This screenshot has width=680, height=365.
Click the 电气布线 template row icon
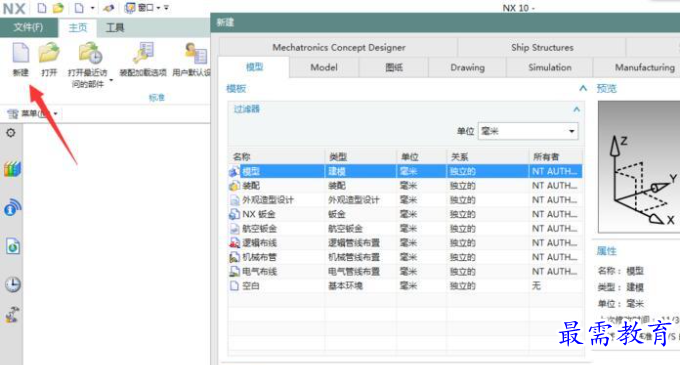pos(234,271)
